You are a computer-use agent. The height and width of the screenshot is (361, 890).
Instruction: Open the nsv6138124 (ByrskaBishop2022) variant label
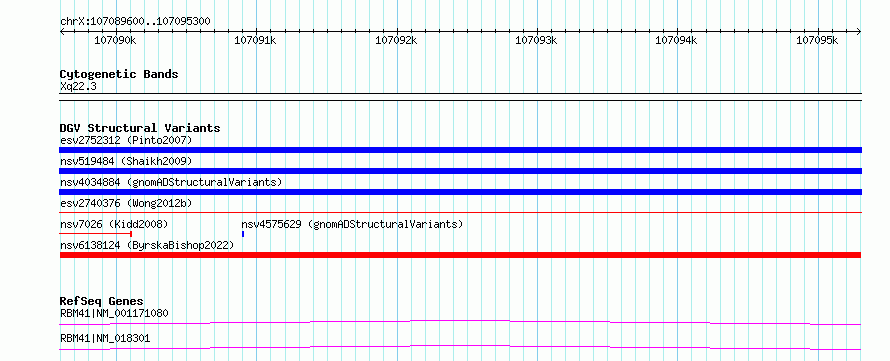point(147,245)
